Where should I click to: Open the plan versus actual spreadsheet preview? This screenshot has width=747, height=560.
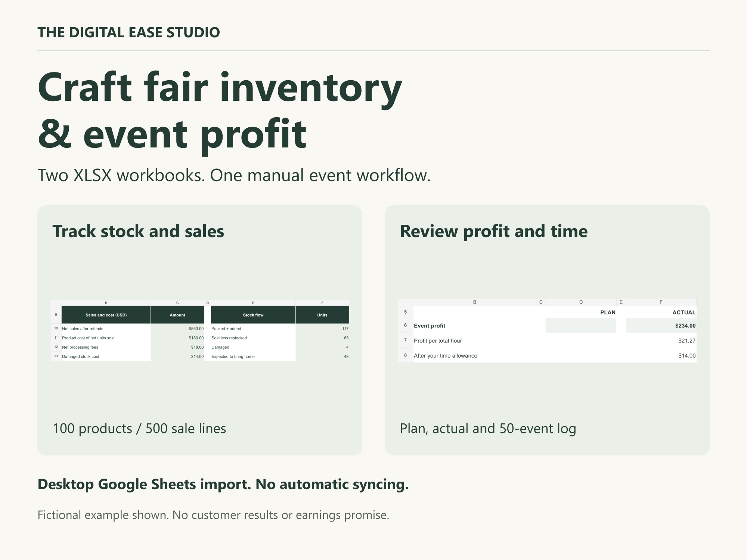point(547,330)
